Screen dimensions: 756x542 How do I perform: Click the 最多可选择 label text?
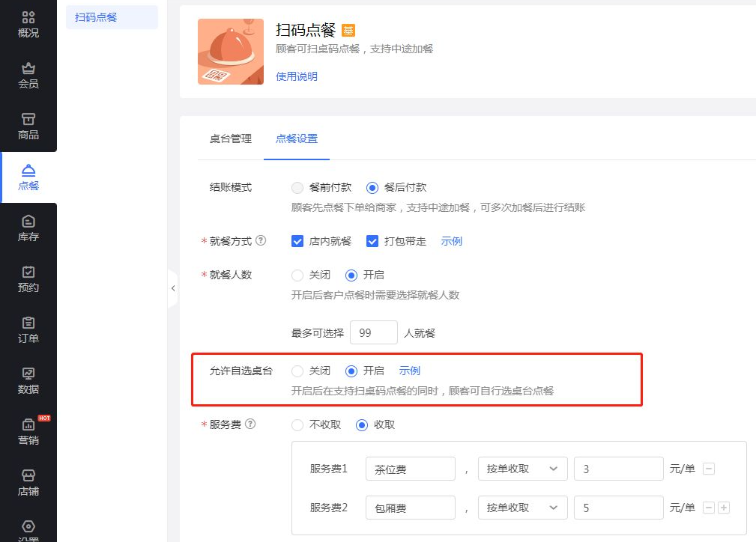tap(317, 333)
